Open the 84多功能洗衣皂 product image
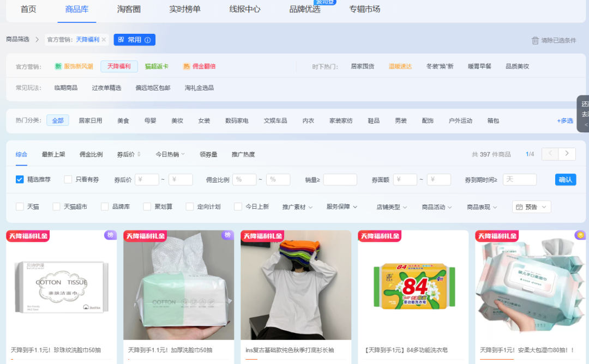Viewport: 589px width, 364px height. 413,285
